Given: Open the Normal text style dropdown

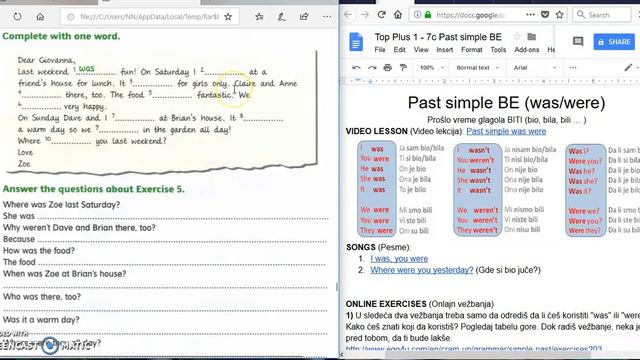Looking at the screenshot, I should click(478, 68).
